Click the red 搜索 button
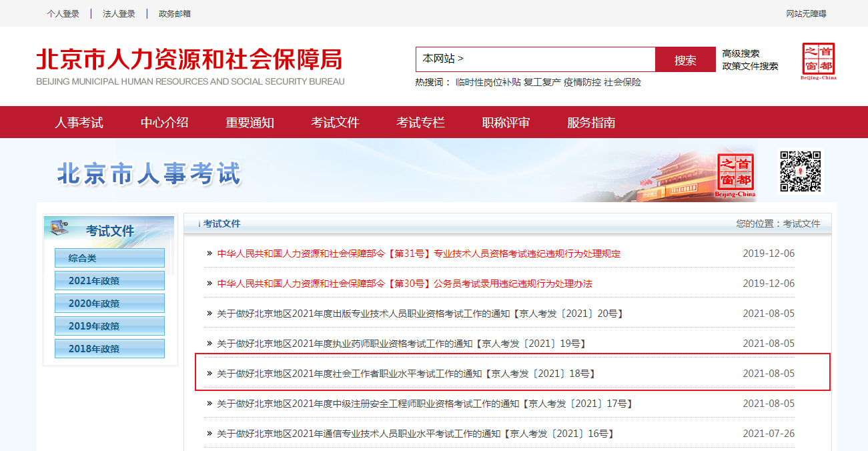The image size is (868, 451). pyautogui.click(x=685, y=59)
